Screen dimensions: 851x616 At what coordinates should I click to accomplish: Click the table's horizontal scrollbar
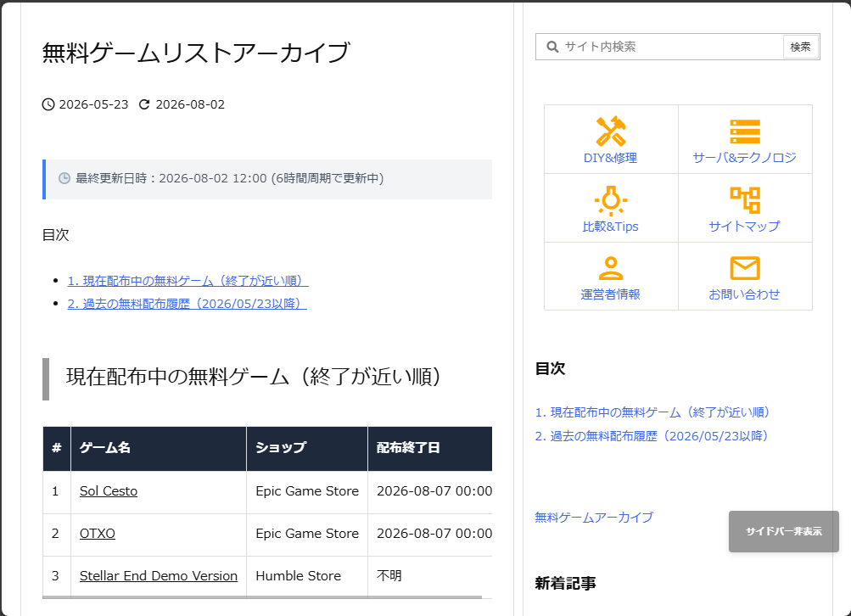[x=262, y=597]
